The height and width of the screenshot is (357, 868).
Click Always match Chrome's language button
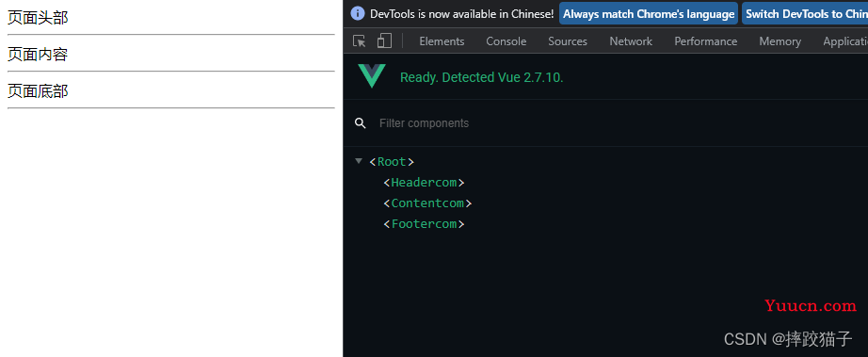649,14
